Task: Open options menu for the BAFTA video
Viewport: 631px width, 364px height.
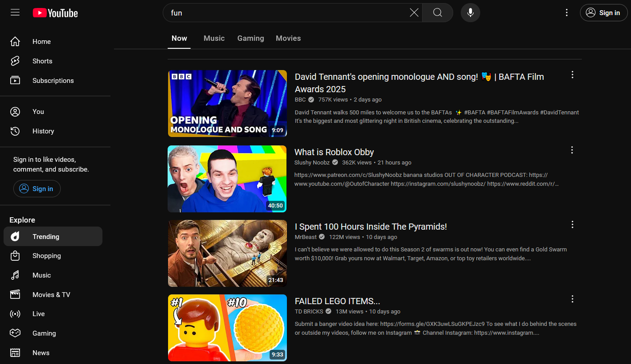Action: [572, 74]
